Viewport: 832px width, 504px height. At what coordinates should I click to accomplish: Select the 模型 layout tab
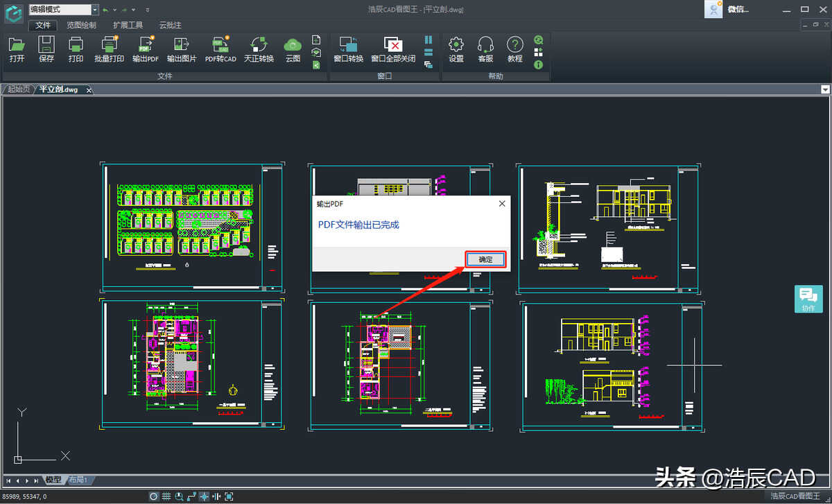pos(53,480)
